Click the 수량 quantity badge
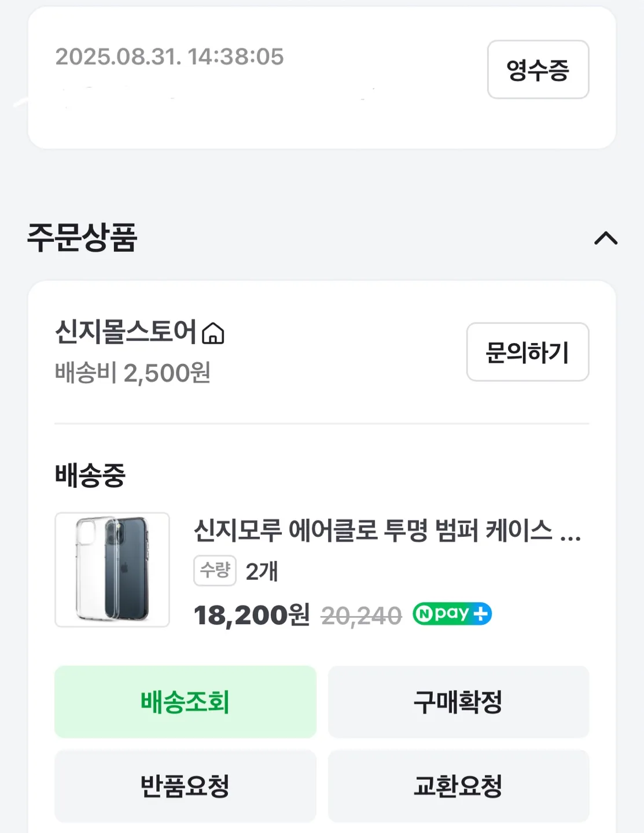Image resolution: width=644 pixels, height=833 pixels. 215,570
